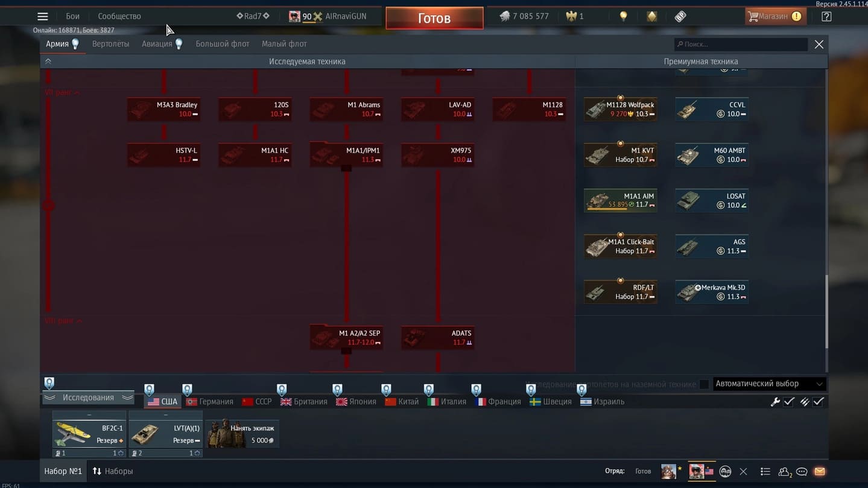Image resolution: width=868 pixels, height=488 pixels.
Task: Click the help question mark icon
Action: [826, 16]
